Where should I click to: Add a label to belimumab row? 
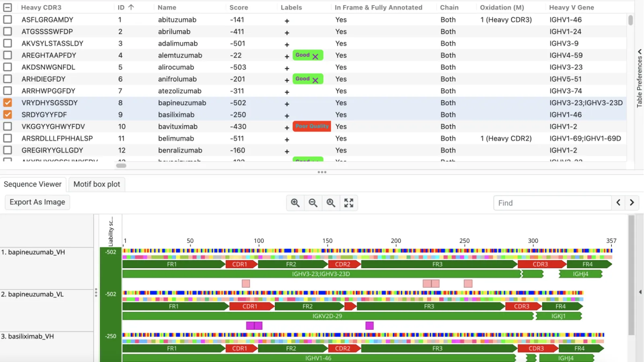[x=287, y=140]
